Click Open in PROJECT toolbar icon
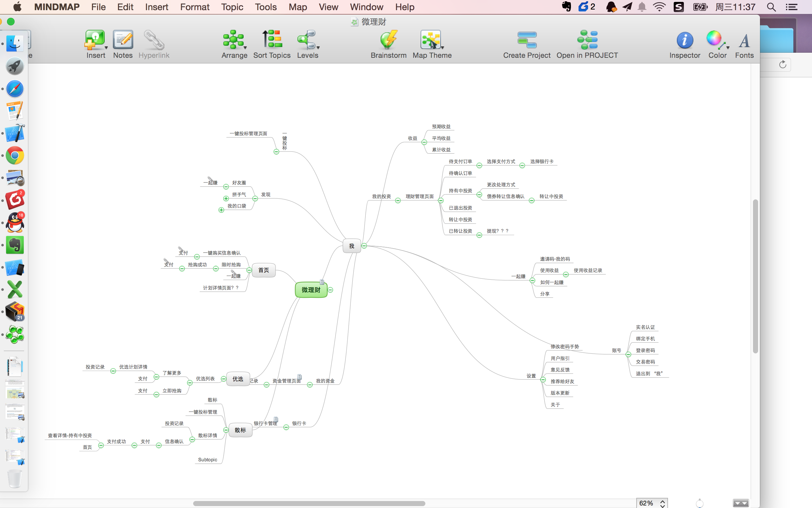The width and height of the screenshot is (812, 508). click(x=587, y=40)
